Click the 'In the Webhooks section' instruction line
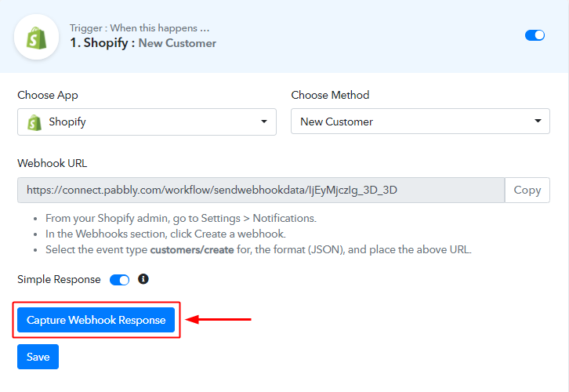The image size is (569, 392). (x=165, y=234)
